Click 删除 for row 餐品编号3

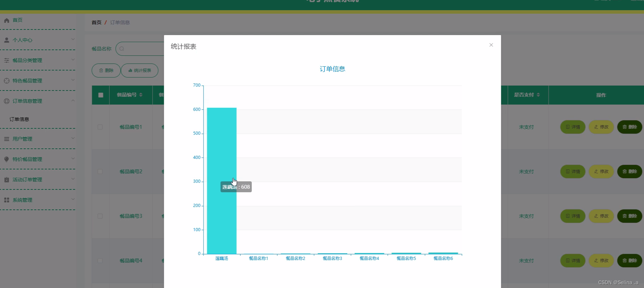click(630, 216)
